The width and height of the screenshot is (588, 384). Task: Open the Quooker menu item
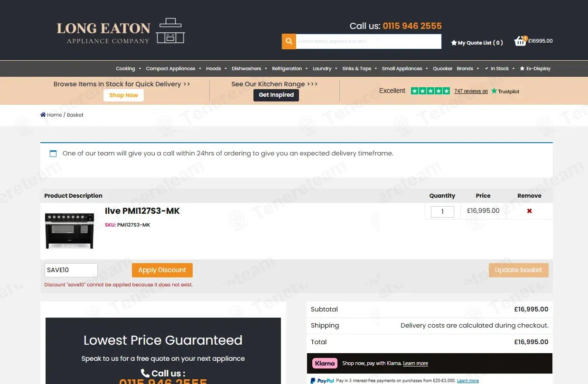point(443,69)
